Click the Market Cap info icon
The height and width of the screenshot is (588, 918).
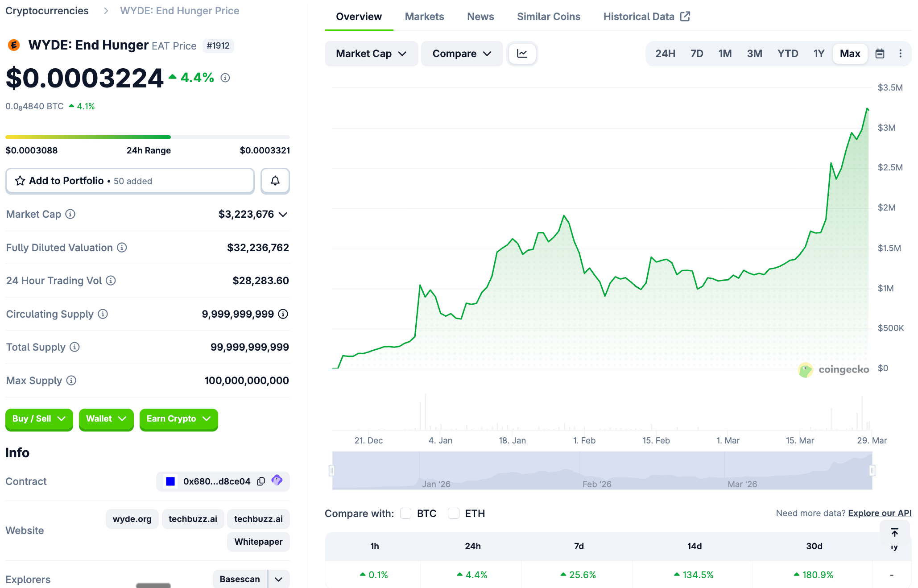(x=70, y=214)
